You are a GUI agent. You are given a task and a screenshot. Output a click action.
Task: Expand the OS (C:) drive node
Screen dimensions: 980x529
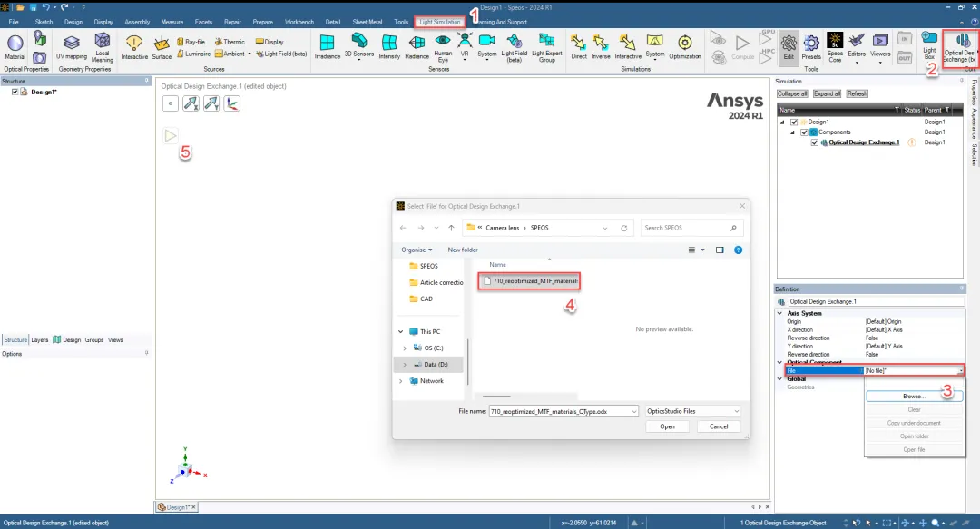tap(405, 348)
